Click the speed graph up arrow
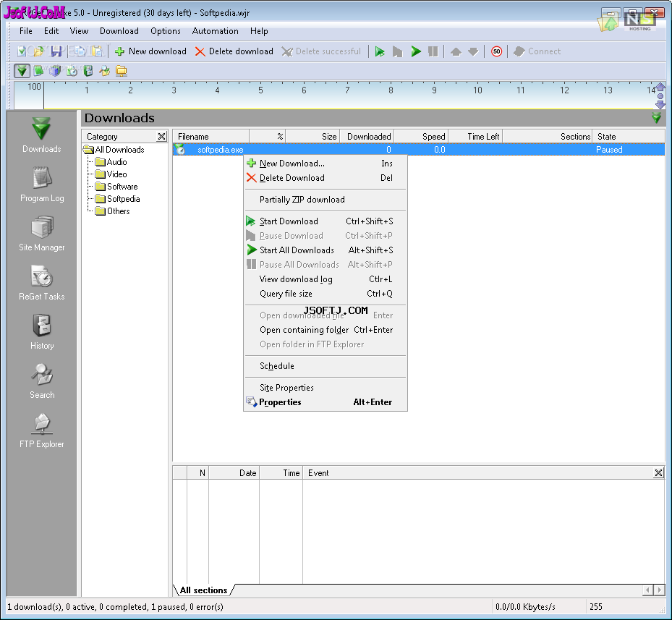This screenshot has height=620, width=672. pyautogui.click(x=660, y=87)
